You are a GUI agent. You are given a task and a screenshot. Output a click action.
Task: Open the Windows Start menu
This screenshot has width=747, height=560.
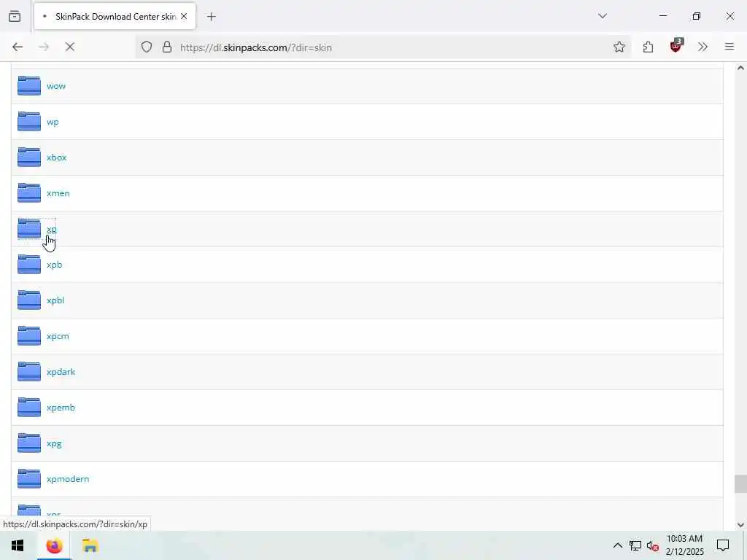tap(18, 545)
